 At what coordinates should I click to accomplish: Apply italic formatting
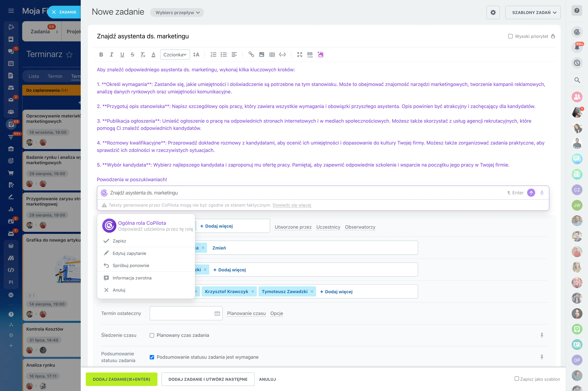tap(111, 55)
